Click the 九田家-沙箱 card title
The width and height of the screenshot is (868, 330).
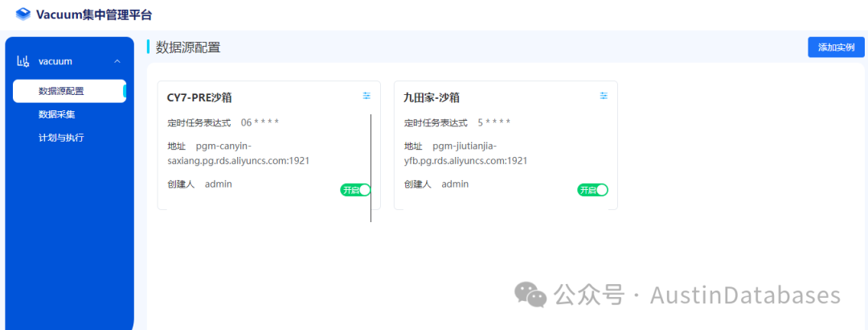click(432, 97)
